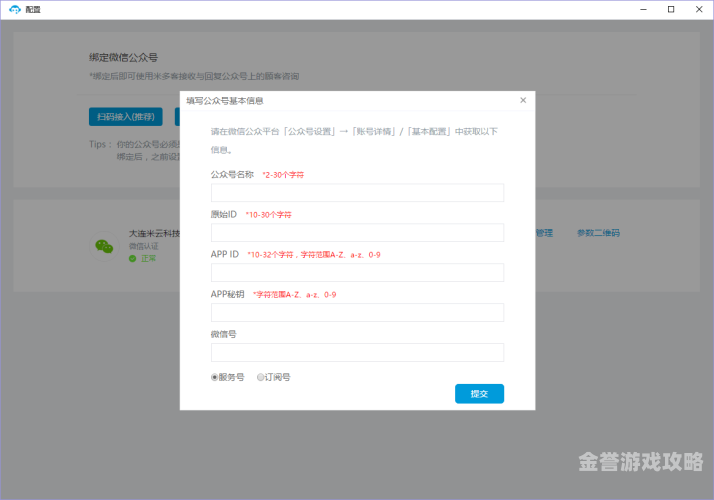
Task: Focus the 原始ID input field
Action: tap(357, 233)
